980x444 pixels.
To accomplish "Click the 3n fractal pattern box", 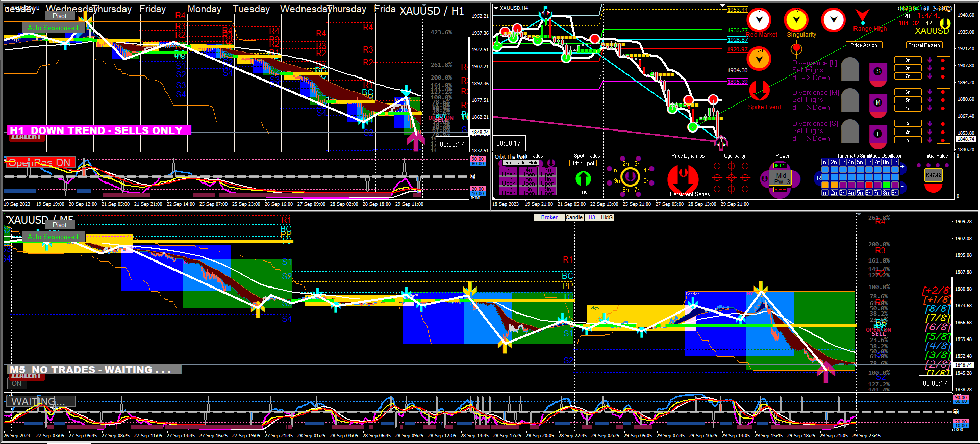I will pyautogui.click(x=908, y=124).
